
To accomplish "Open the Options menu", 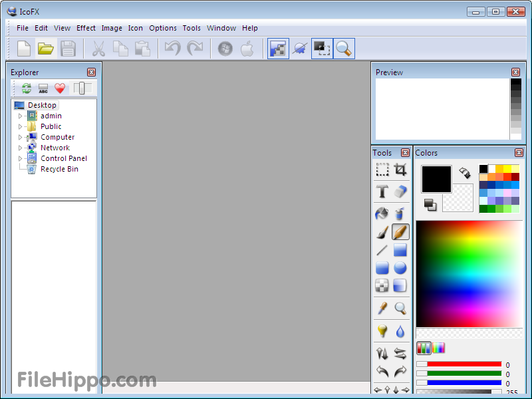I will [163, 28].
